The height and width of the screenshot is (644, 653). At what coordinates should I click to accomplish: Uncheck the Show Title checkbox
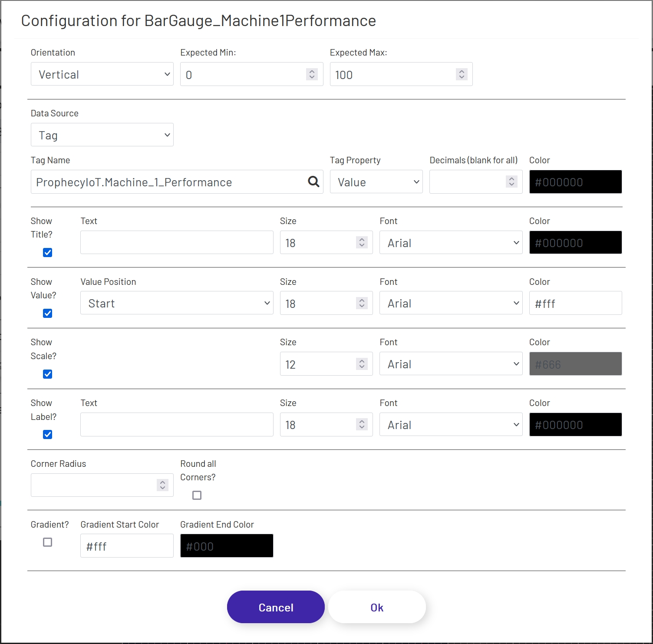(x=48, y=253)
